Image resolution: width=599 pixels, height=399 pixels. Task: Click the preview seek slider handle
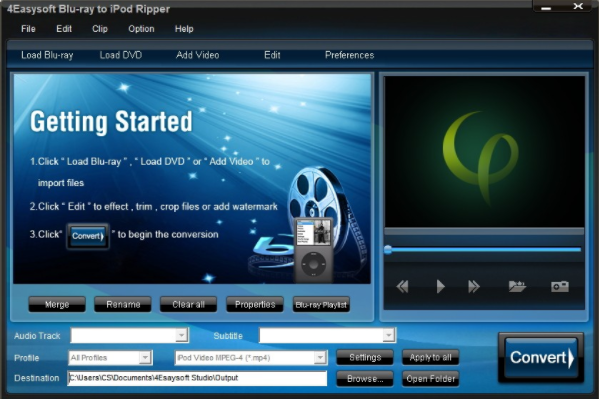click(388, 250)
